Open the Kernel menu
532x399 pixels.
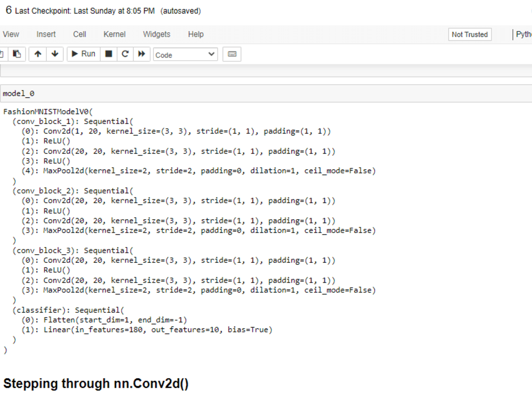coord(114,34)
